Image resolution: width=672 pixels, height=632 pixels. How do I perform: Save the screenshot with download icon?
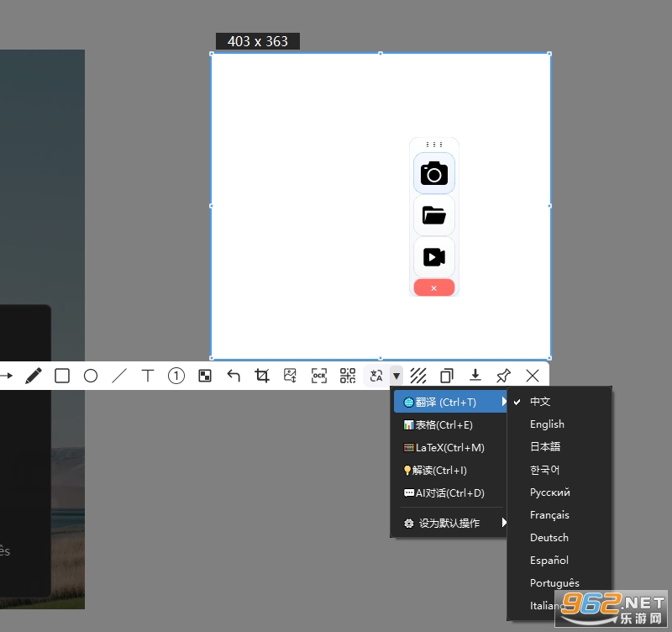pos(475,375)
